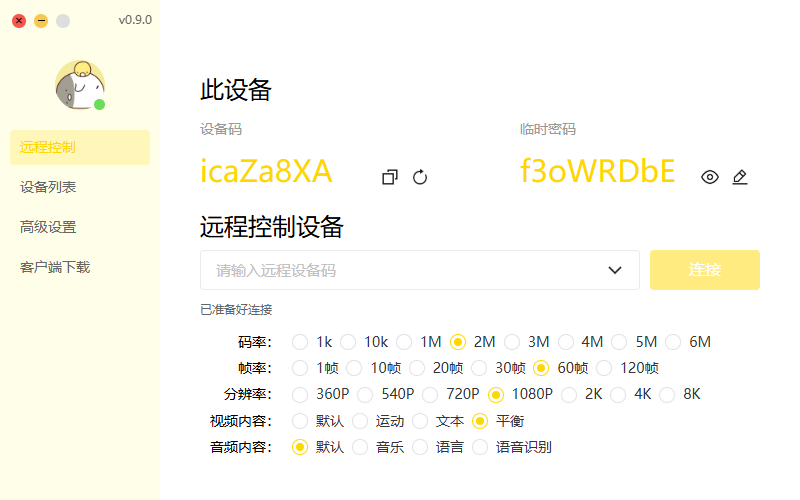
Task: Select 540P resolution
Action: (365, 394)
